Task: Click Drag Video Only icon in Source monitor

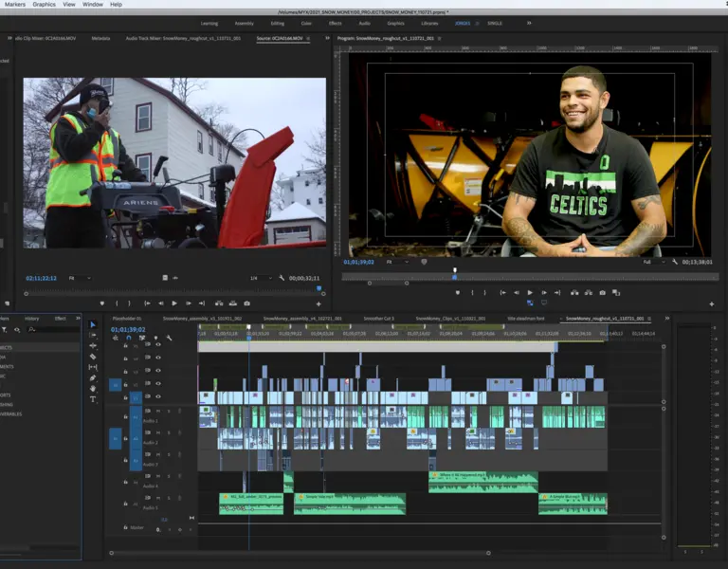Action: 165,278
